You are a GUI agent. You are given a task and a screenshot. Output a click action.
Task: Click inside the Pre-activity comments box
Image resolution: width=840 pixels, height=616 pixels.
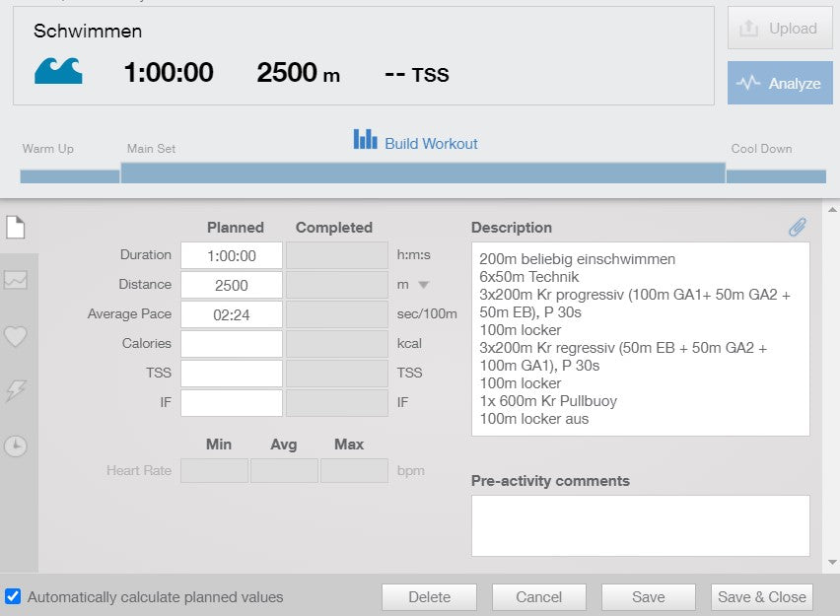[x=640, y=525]
